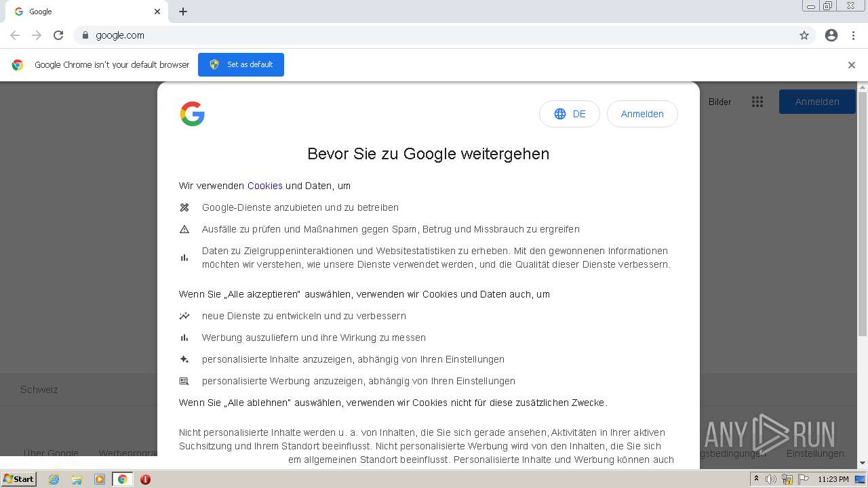This screenshot has width=868, height=488.
Task: Click the action center flag icon
Action: click(804, 479)
